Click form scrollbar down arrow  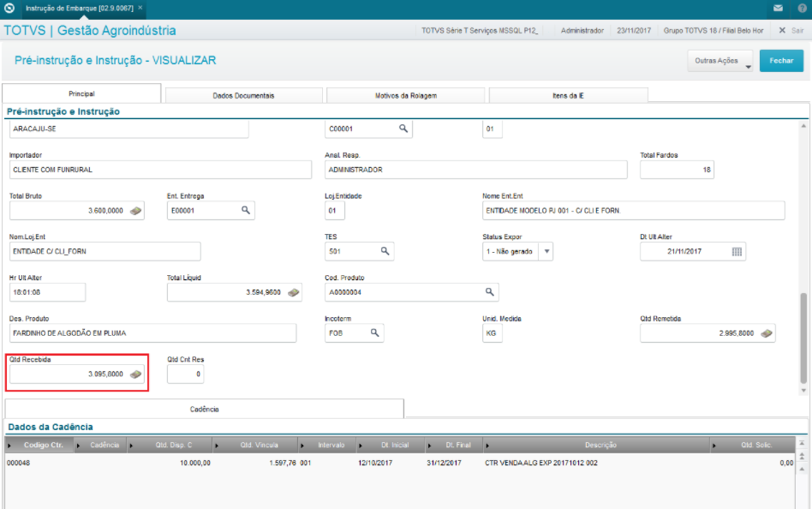click(803, 391)
